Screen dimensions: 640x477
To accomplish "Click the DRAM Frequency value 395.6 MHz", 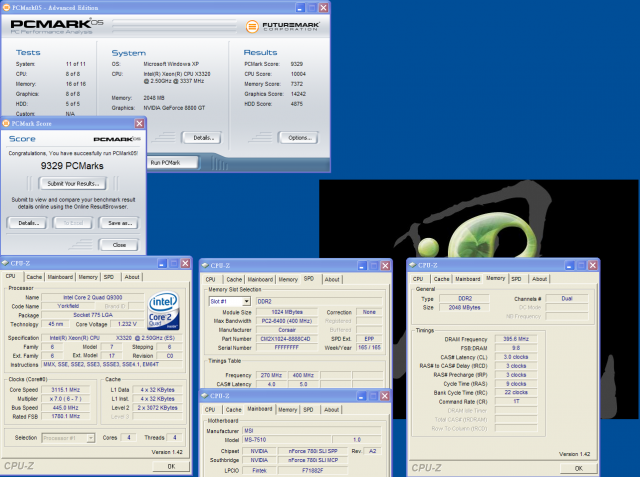I will click(516, 339).
